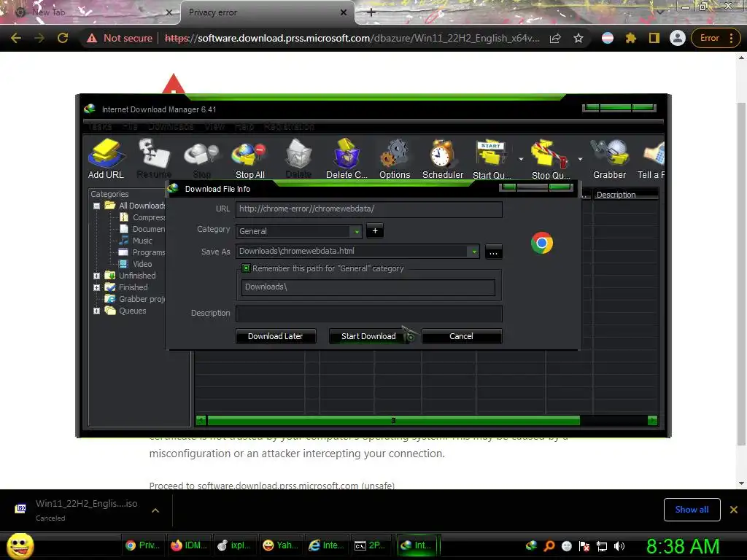Open the File menu in IDM
The image size is (747, 560).
(x=130, y=126)
